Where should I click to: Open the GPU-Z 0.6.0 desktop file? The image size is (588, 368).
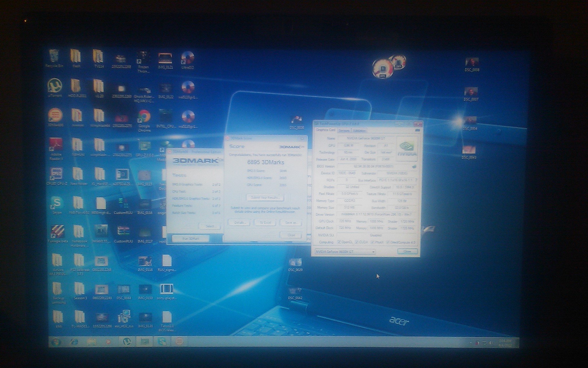[x=145, y=148]
